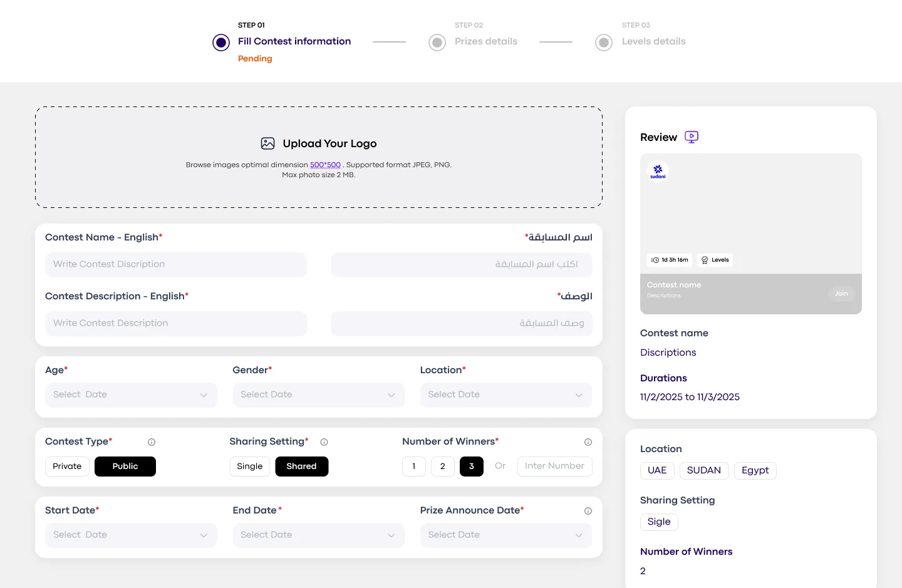The image size is (902, 588).
Task: Select the Egypt location tag
Action: tap(755, 471)
